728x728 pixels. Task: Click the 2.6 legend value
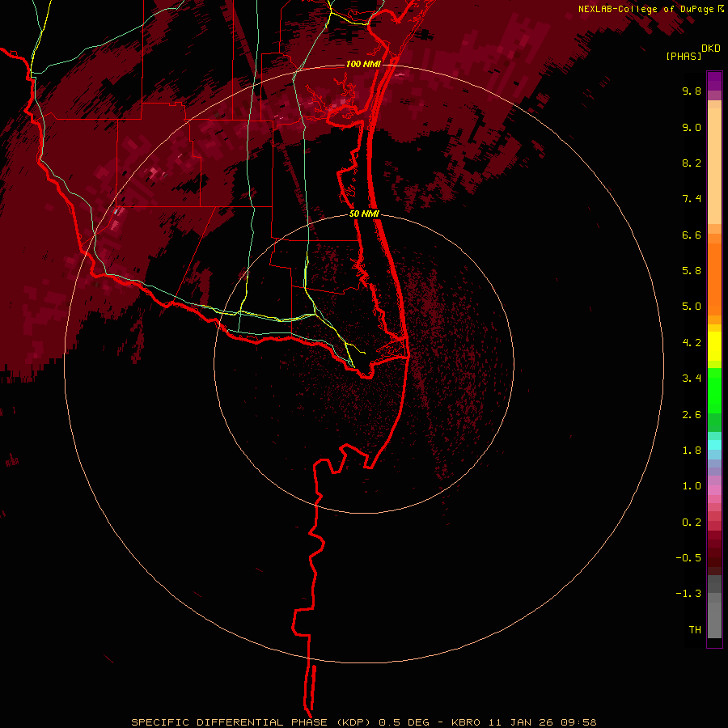(x=692, y=415)
